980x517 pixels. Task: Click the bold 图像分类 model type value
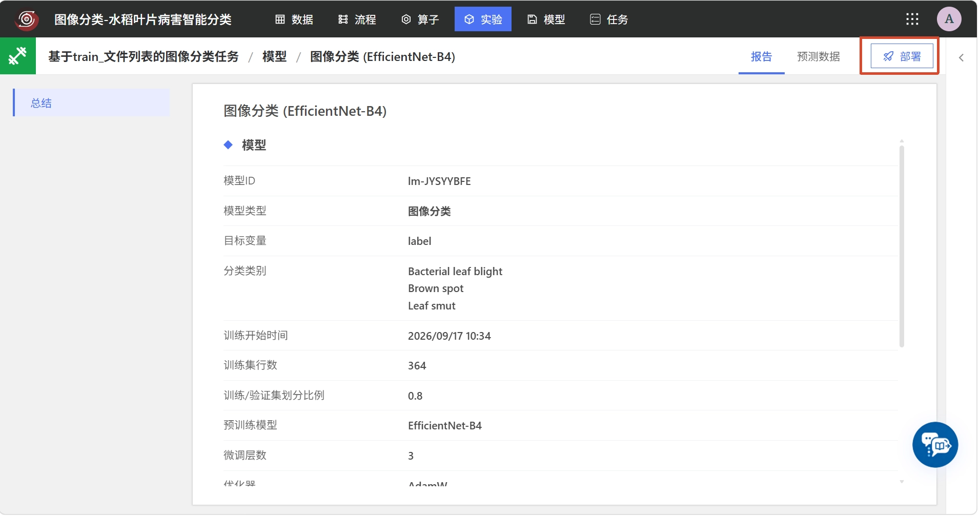pos(430,211)
